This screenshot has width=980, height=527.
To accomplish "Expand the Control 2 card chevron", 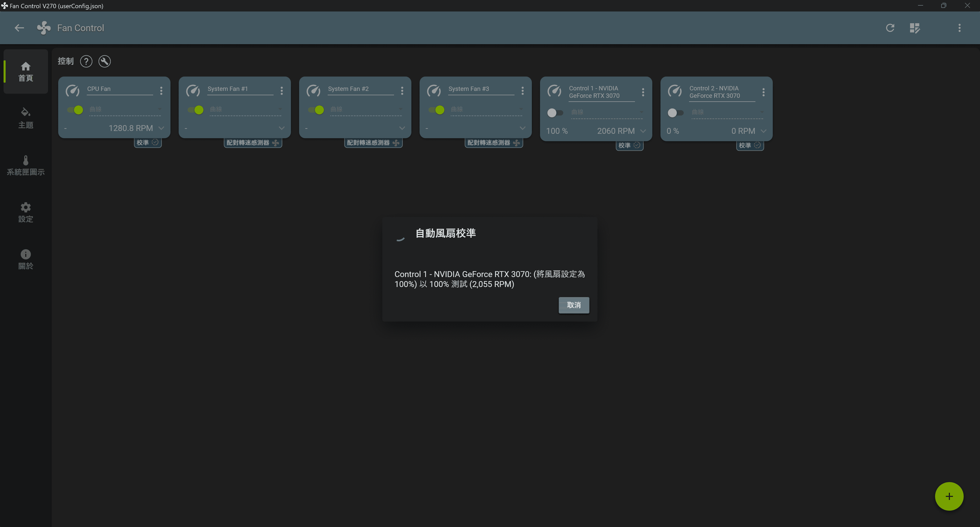I will (764, 131).
